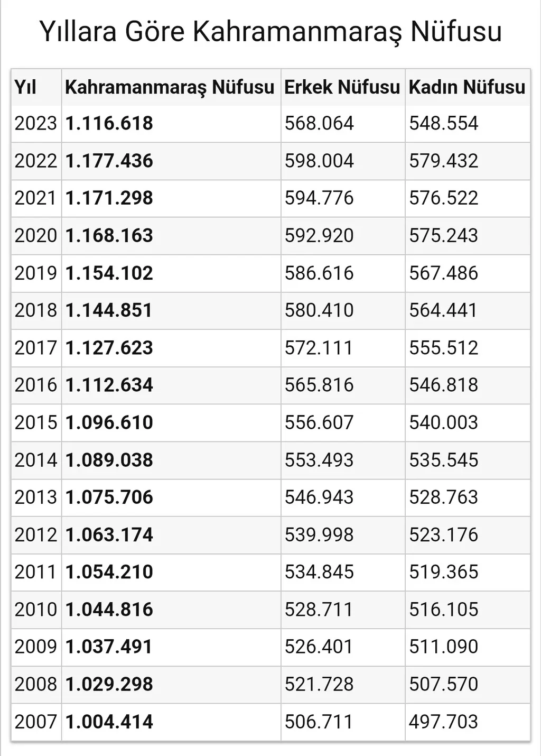Select the 2023 total population 1.116.618
Image resolution: width=541 pixels, height=756 pixels.
tap(109, 124)
